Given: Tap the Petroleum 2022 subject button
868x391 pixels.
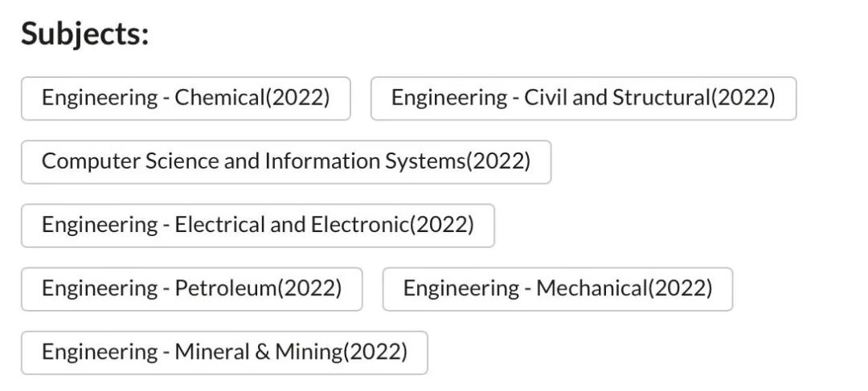Looking at the screenshot, I should (191, 288).
